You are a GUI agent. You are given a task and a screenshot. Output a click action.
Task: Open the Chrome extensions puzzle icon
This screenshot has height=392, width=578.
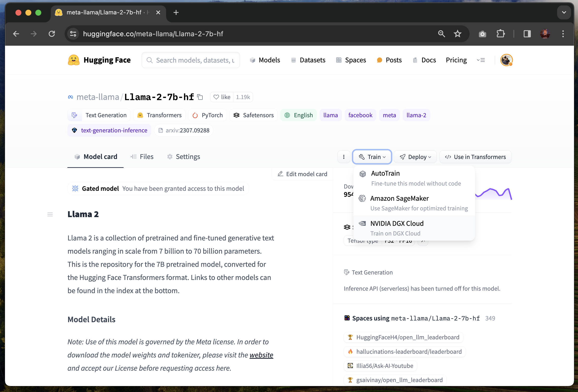pos(500,34)
